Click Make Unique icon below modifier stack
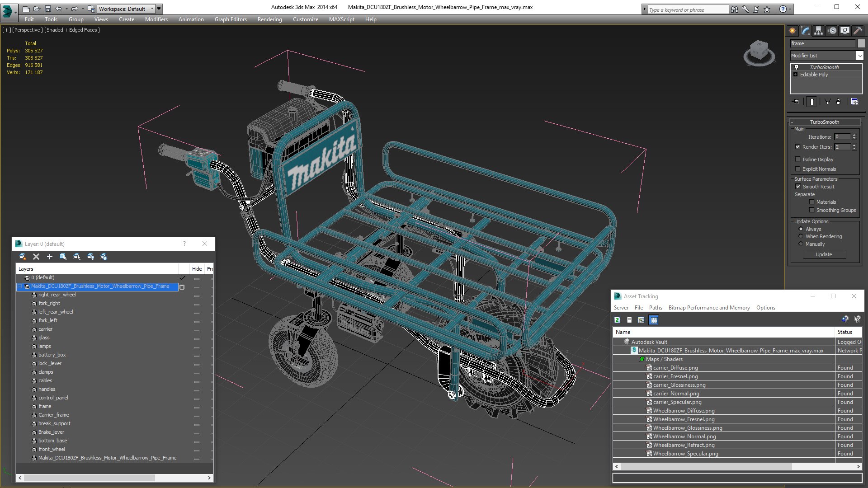This screenshot has width=868, height=488. tap(827, 102)
